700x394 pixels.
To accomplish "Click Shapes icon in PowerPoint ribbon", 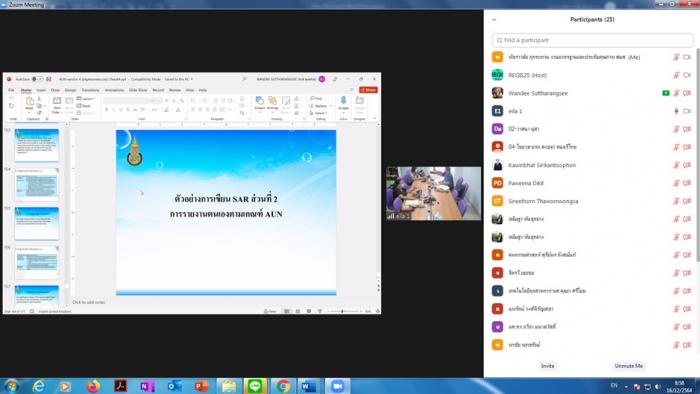I will pyautogui.click(x=259, y=103).
